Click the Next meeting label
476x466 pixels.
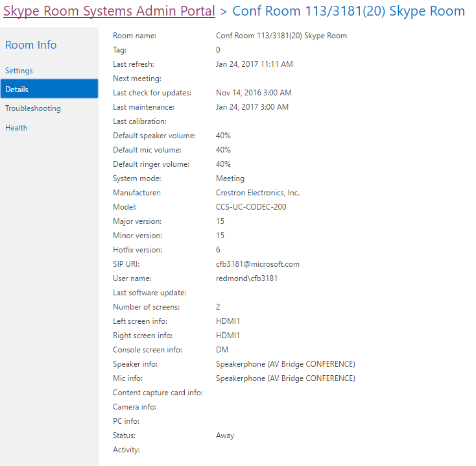pos(137,79)
